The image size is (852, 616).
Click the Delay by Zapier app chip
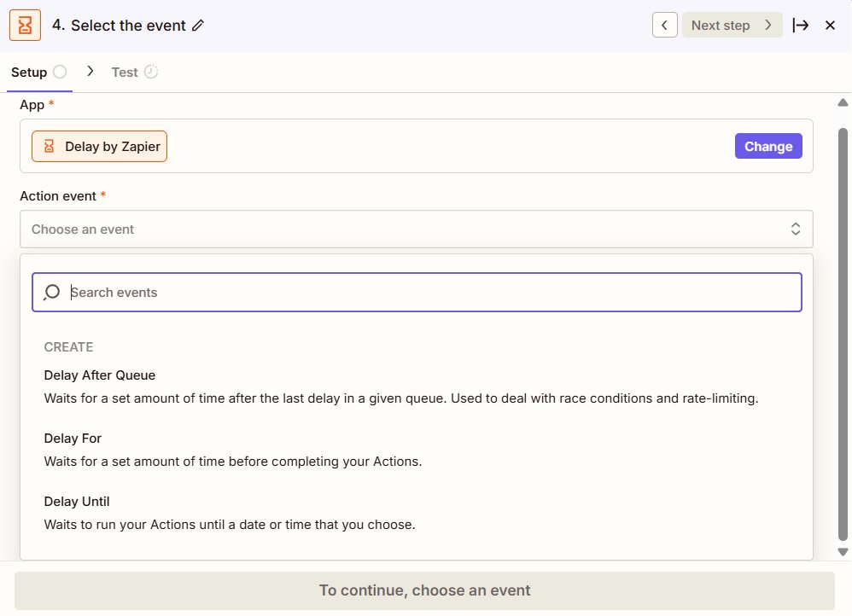(99, 146)
